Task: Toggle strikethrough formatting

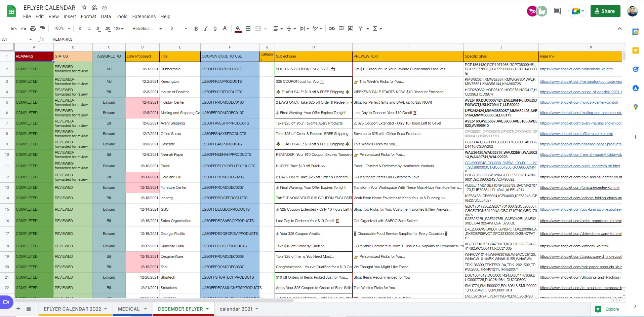Action: [215, 29]
